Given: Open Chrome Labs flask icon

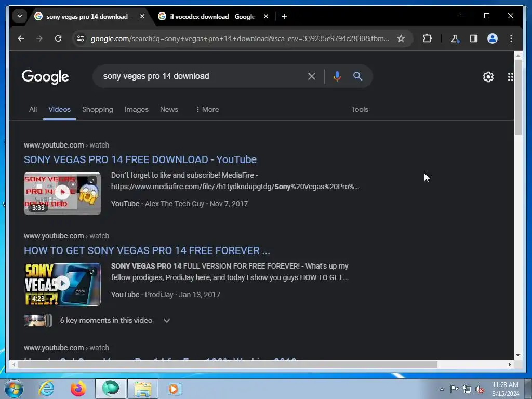Looking at the screenshot, I should [455, 38].
